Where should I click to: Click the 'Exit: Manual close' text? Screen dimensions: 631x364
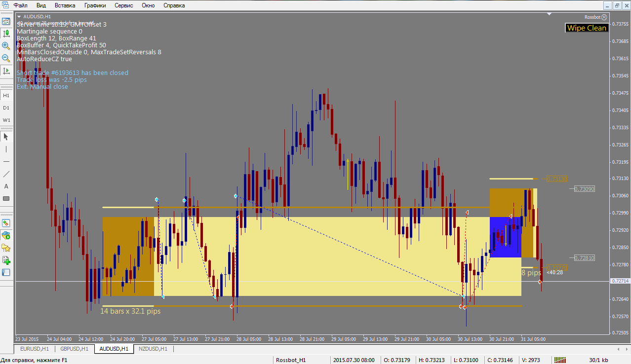click(x=42, y=86)
